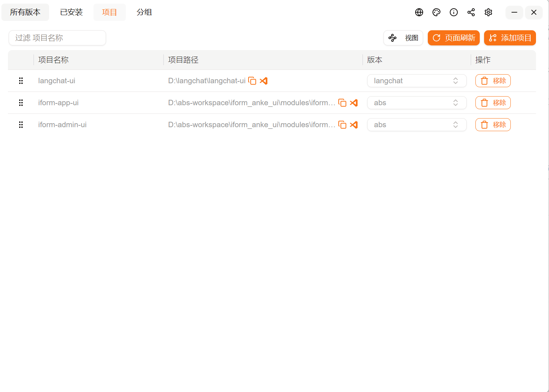This screenshot has height=392, width=549.
Task: Click the 页面刷新 button
Action: pyautogui.click(x=453, y=38)
